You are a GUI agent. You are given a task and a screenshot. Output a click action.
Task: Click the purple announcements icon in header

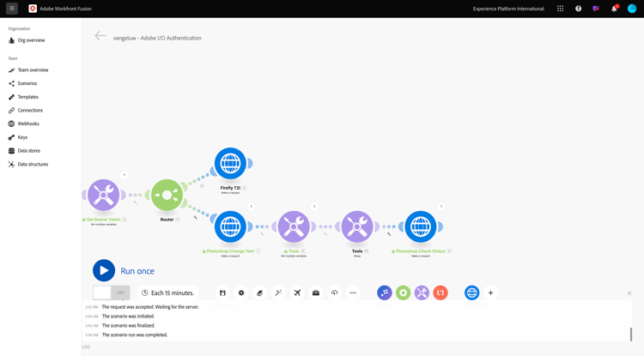(x=596, y=9)
